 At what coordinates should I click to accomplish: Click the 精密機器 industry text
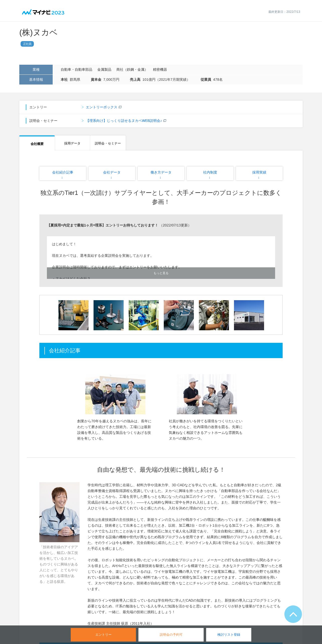tap(160, 70)
